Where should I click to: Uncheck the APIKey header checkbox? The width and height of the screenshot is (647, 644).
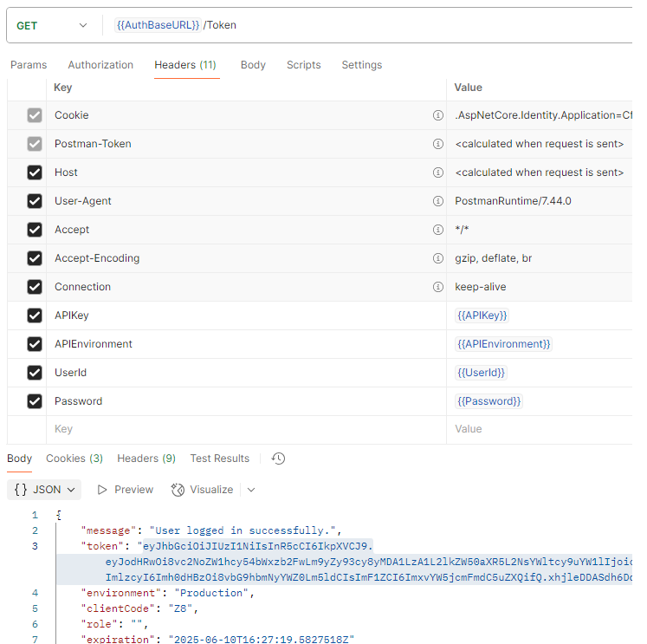click(x=35, y=315)
